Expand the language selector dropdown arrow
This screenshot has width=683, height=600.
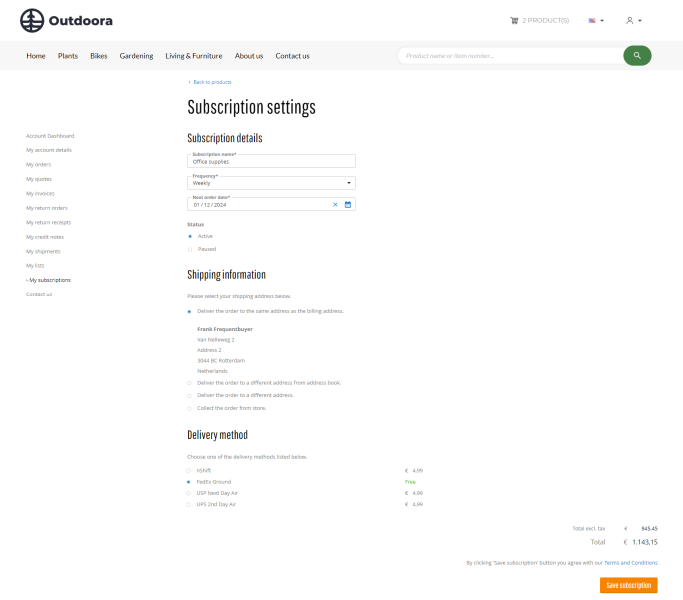click(602, 21)
